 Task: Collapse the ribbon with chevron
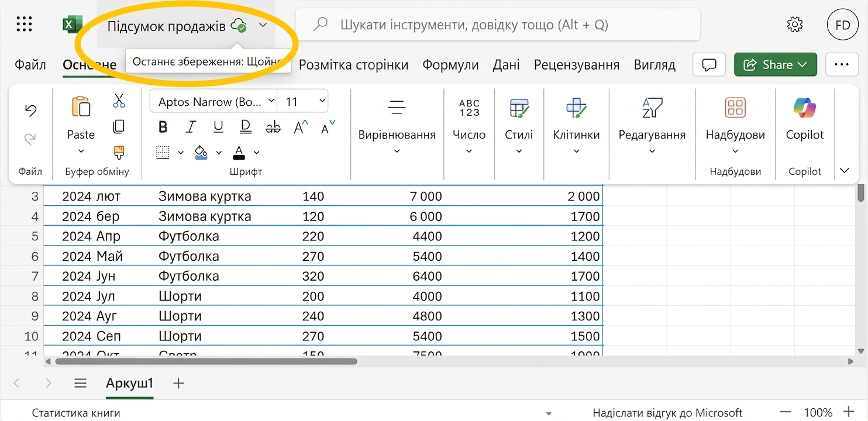click(844, 171)
